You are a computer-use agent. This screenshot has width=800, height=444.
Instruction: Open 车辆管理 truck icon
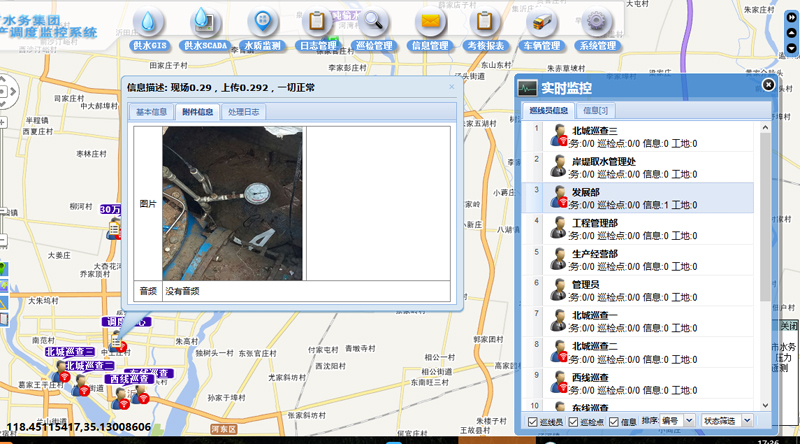pos(541,22)
